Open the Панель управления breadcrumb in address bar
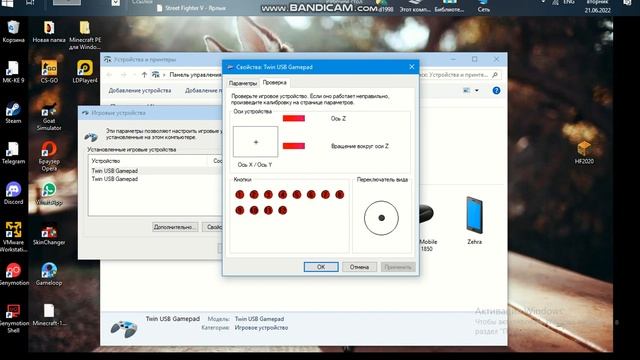This screenshot has width=640, height=360. [x=195, y=75]
